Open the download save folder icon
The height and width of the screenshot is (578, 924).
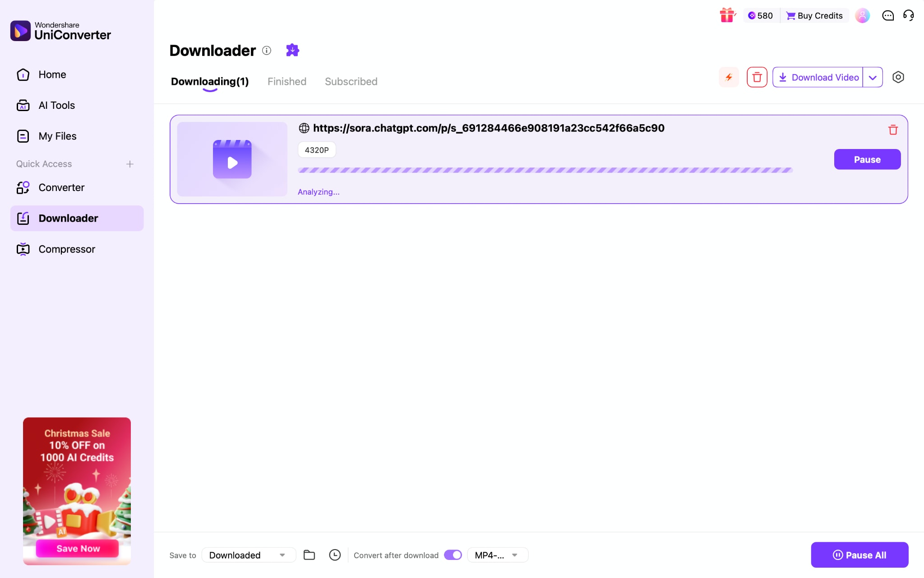tap(310, 555)
